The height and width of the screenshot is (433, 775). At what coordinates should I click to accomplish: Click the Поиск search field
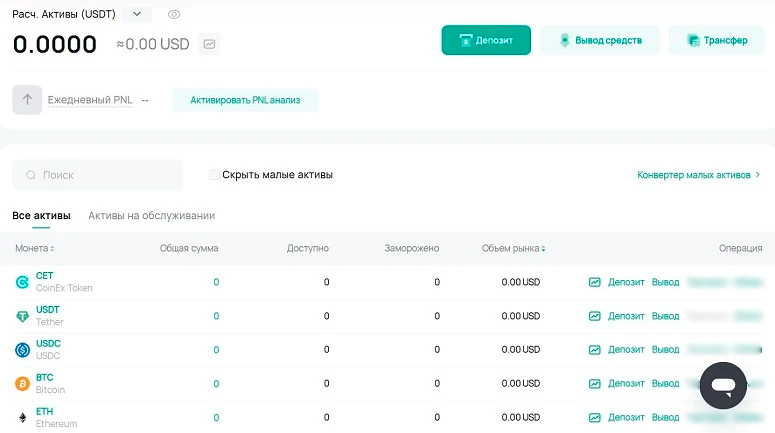(x=98, y=175)
